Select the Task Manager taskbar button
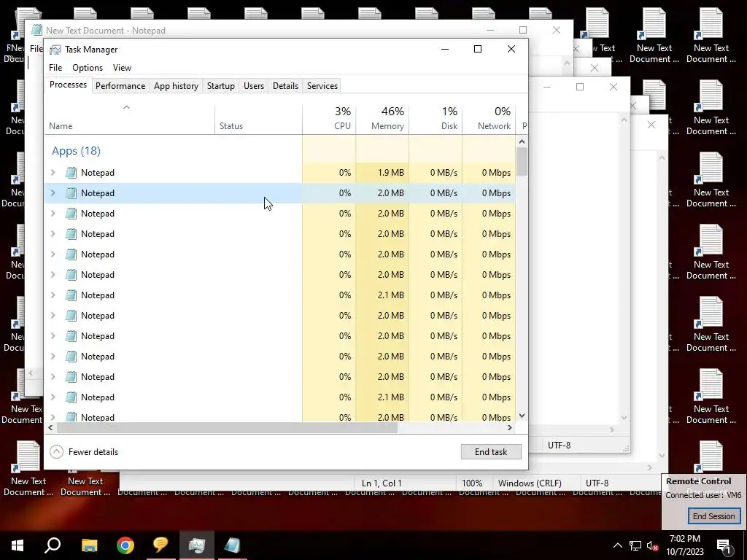This screenshot has height=560, width=747. [197, 545]
